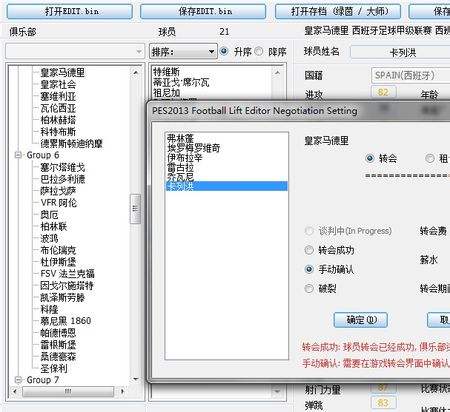The width and height of the screenshot is (450, 412).
Task: Click the club tree vertical scrollbar thumb
Action: click(135, 209)
